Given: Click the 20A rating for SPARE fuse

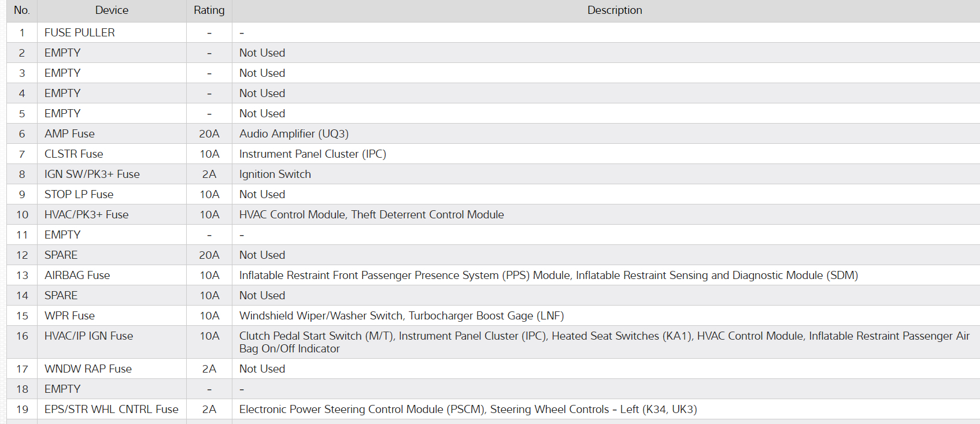Looking at the screenshot, I should (209, 255).
